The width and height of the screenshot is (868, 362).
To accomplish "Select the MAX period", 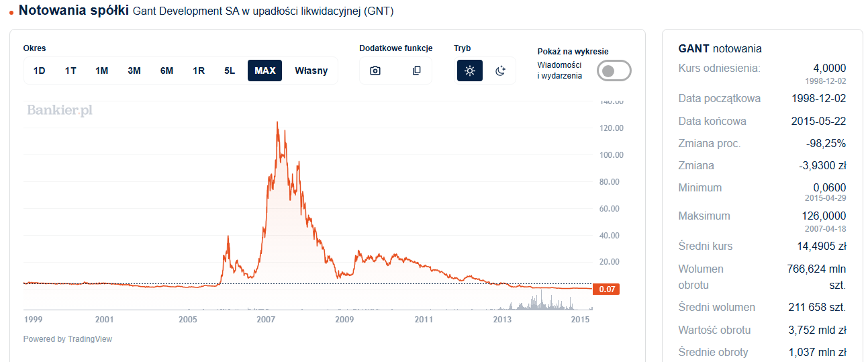I will (265, 71).
